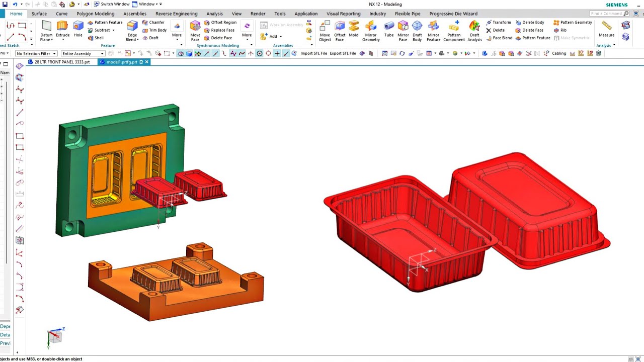The height and width of the screenshot is (362, 644).
Task: Click the Delete Body command
Action: (529, 22)
